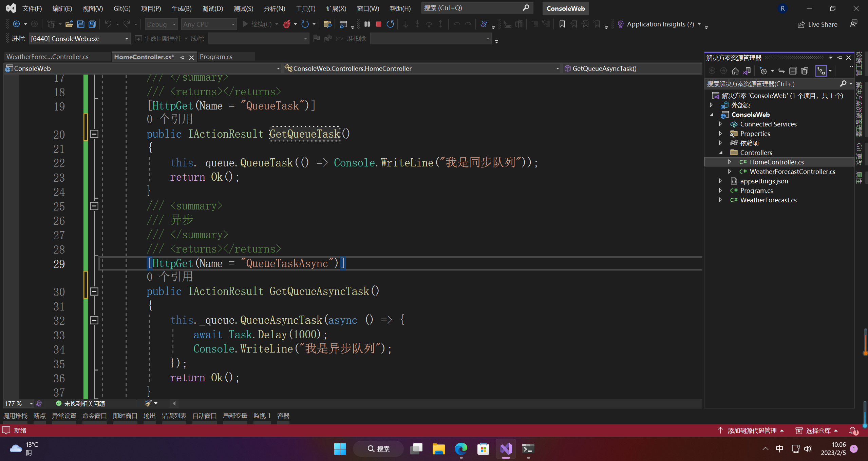Click Sync with Active Document icon
This screenshot has height=461, width=868.
[781, 71]
